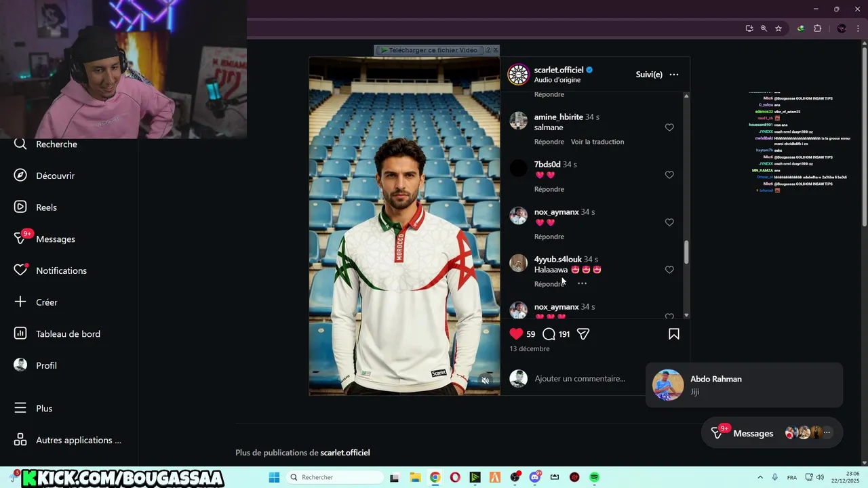868x488 pixels.
Task: Reply to the first nox_aymanx comment
Action: point(549,237)
